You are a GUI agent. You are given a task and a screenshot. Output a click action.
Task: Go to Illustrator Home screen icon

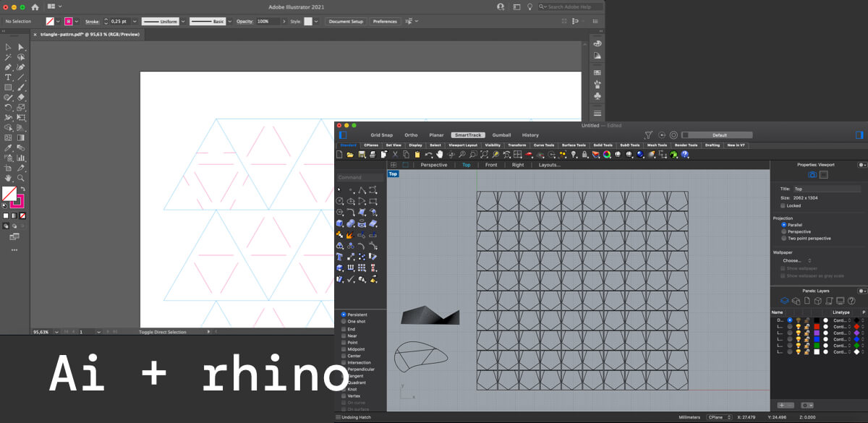[35, 7]
